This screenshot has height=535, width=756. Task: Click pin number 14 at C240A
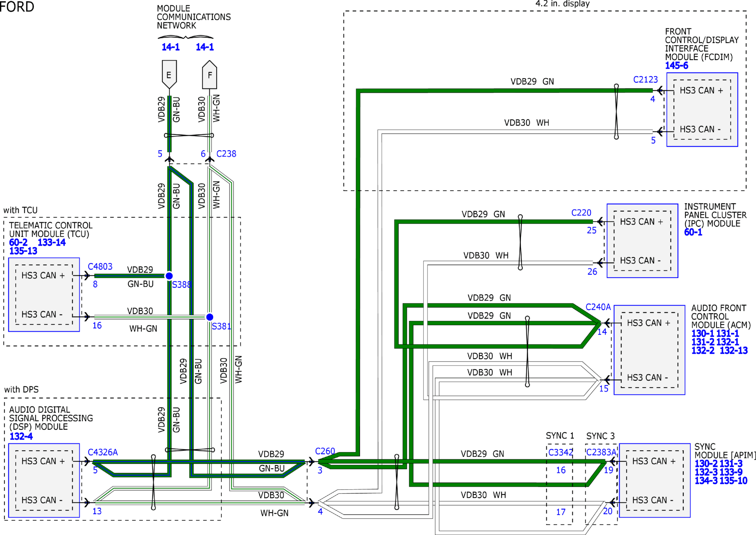(x=602, y=332)
